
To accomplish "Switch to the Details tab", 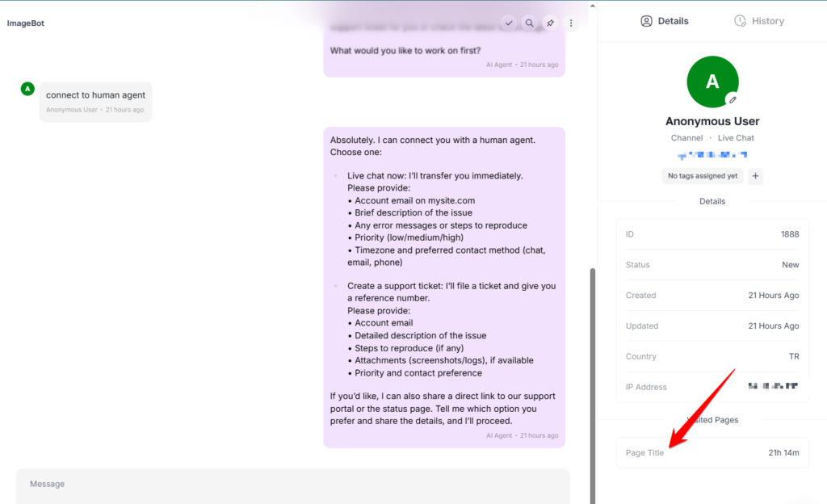I will coord(664,21).
